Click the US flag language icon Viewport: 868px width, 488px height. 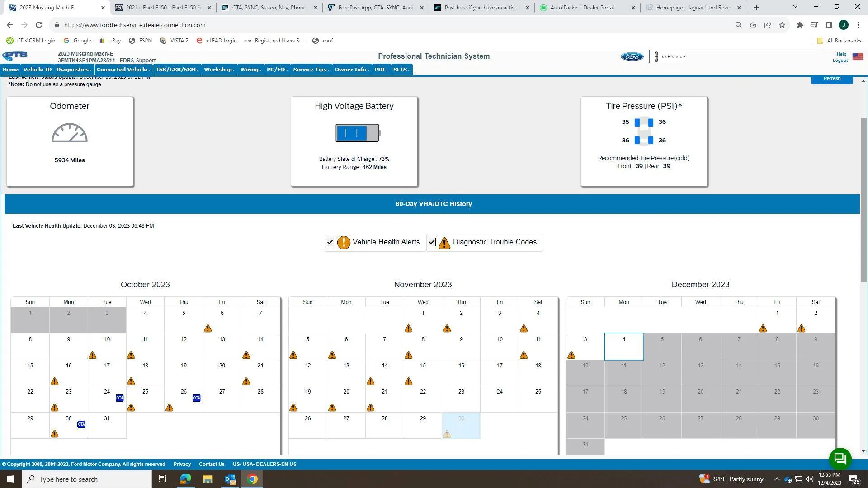(x=858, y=56)
